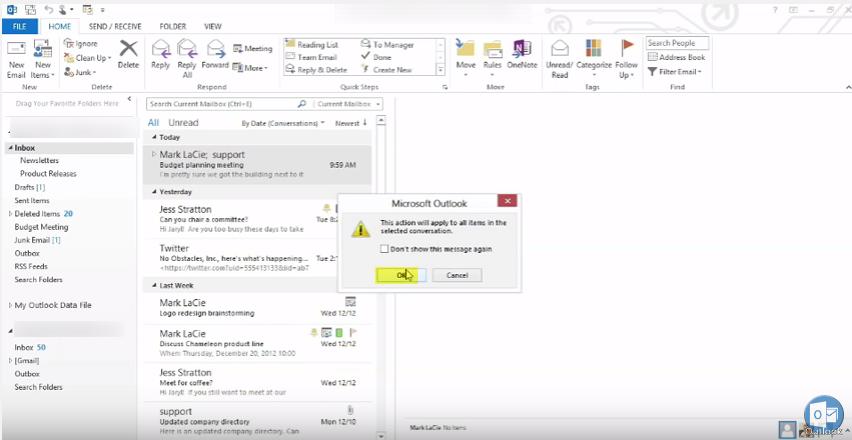Switch to the HOME tab
The height and width of the screenshot is (440, 852).
pyautogui.click(x=60, y=26)
